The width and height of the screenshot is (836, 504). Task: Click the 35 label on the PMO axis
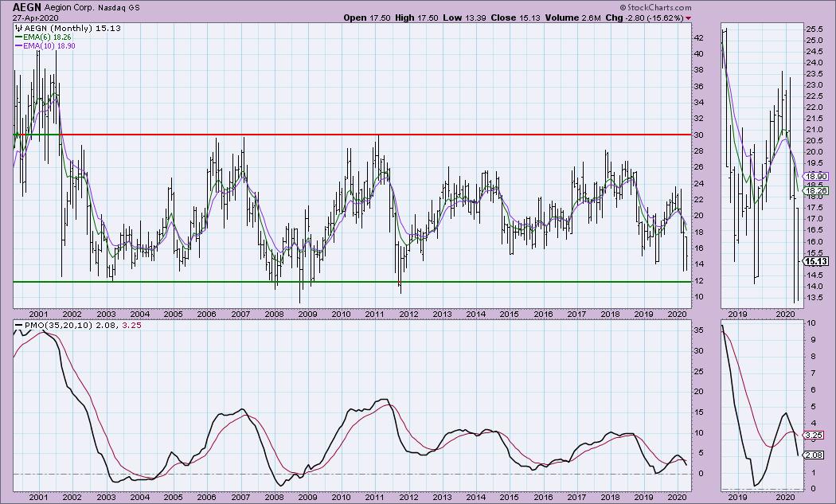(698, 330)
